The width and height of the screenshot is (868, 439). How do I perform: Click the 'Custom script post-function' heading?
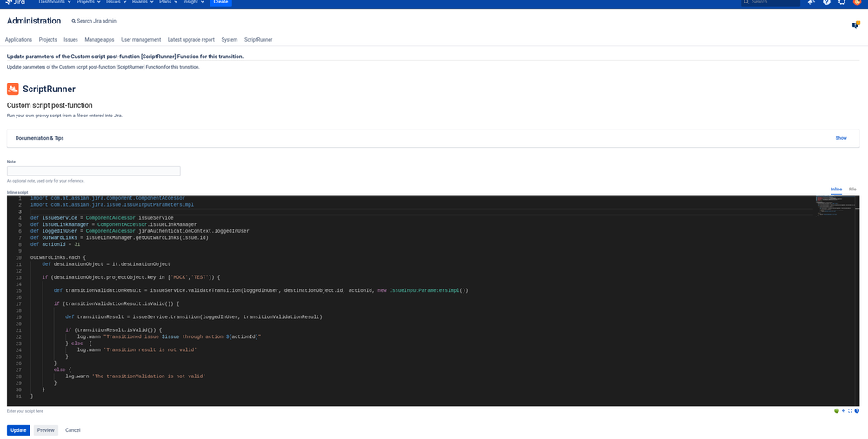pos(50,105)
